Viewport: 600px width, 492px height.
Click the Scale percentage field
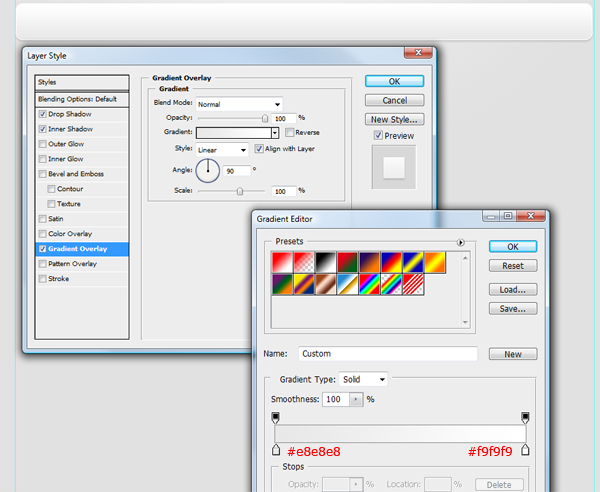(284, 191)
